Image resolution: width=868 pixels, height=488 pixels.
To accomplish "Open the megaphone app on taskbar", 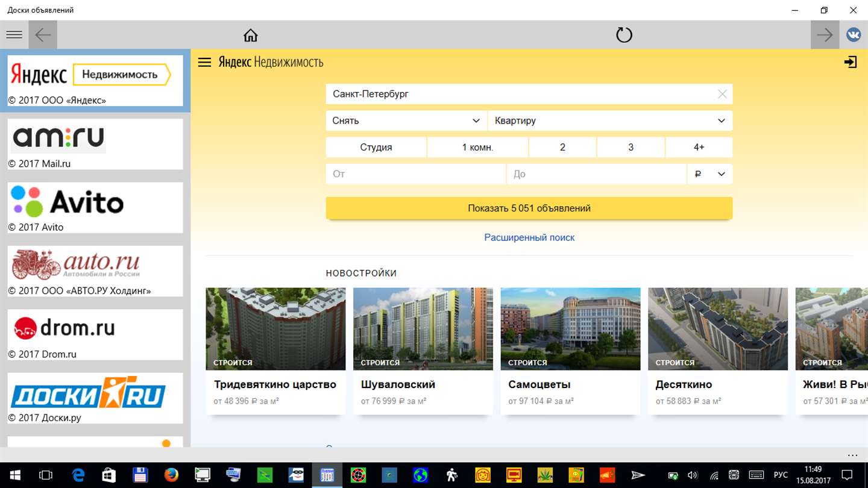I will [607, 475].
